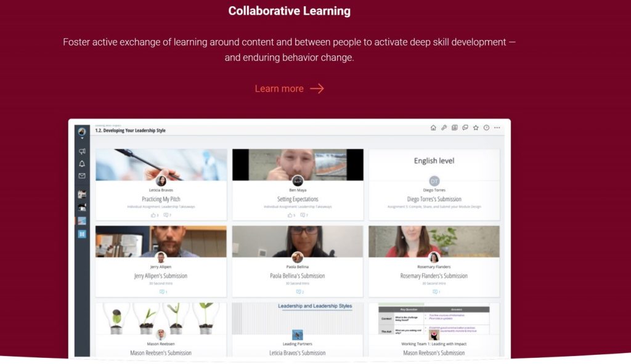Click the wrench admin tools icon
This screenshot has height=364, width=631.
coord(444,127)
